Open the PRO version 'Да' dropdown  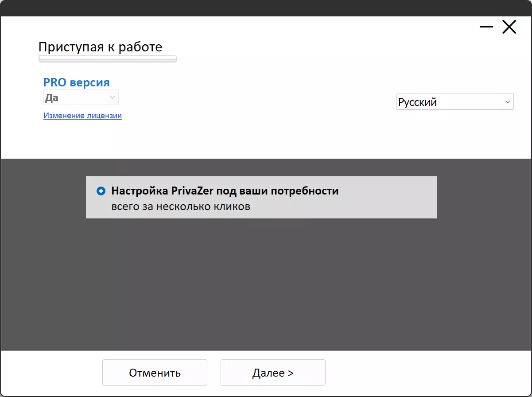click(81, 97)
